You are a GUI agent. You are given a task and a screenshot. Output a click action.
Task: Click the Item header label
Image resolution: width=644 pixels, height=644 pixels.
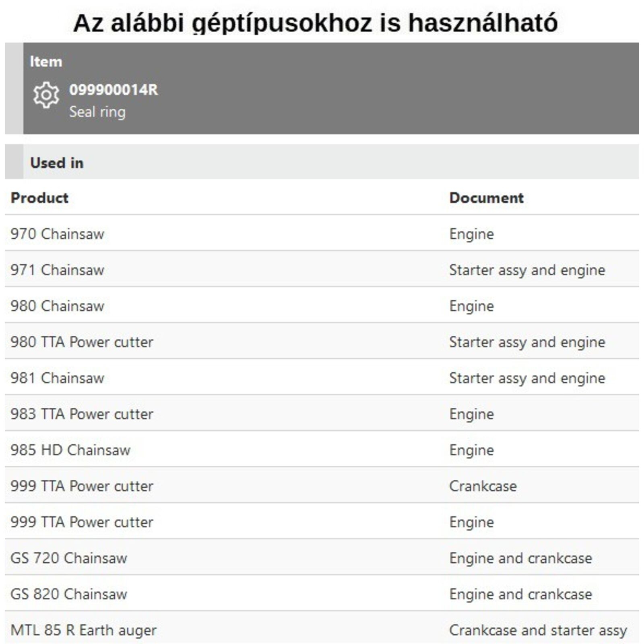tap(46, 62)
